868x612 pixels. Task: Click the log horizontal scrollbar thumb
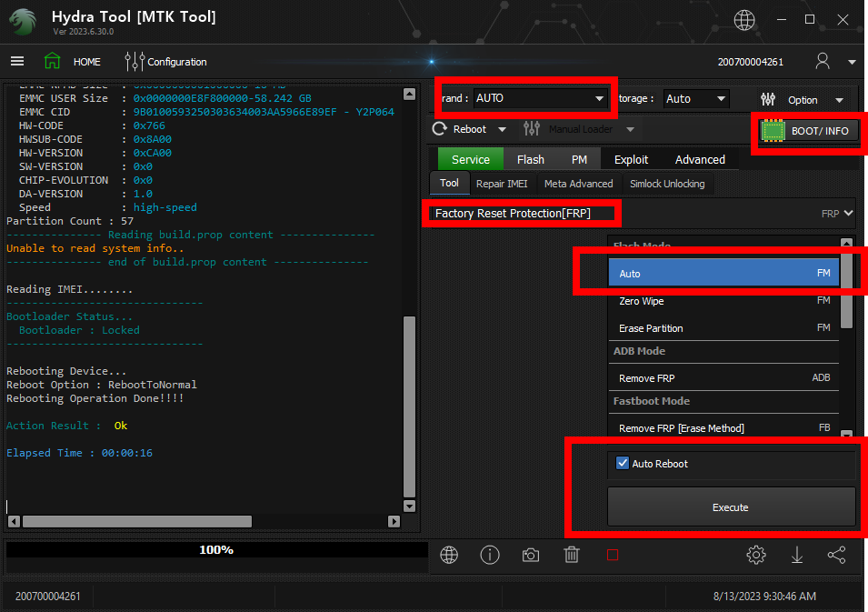point(136,521)
